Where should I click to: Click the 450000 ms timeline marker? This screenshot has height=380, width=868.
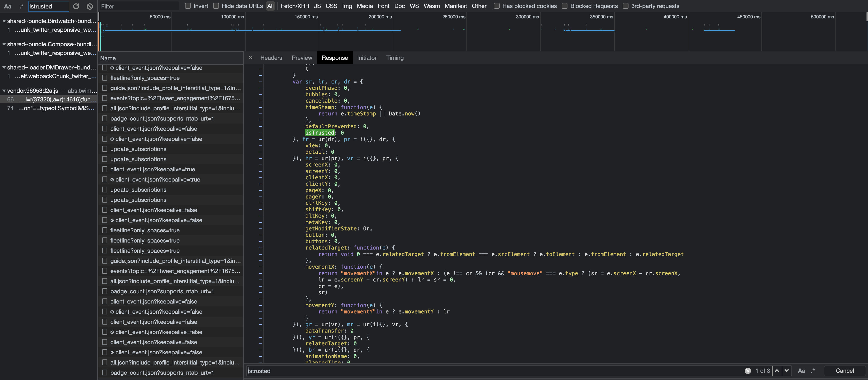pyautogui.click(x=748, y=16)
